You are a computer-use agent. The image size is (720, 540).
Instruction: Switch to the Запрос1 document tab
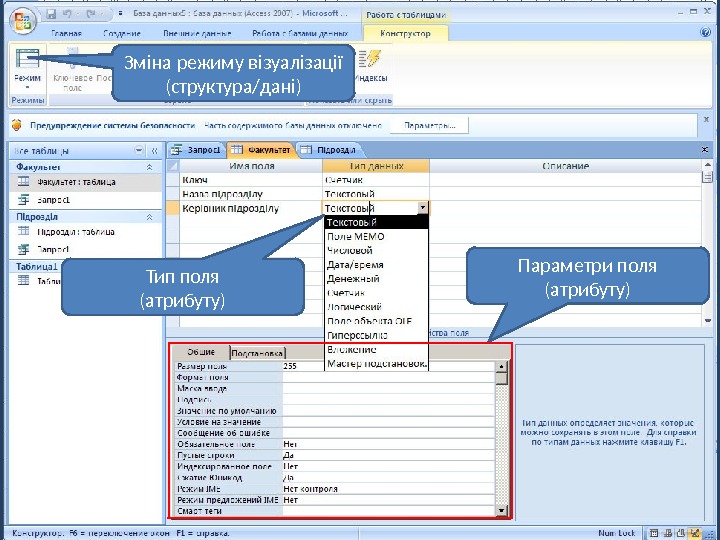(x=197, y=150)
